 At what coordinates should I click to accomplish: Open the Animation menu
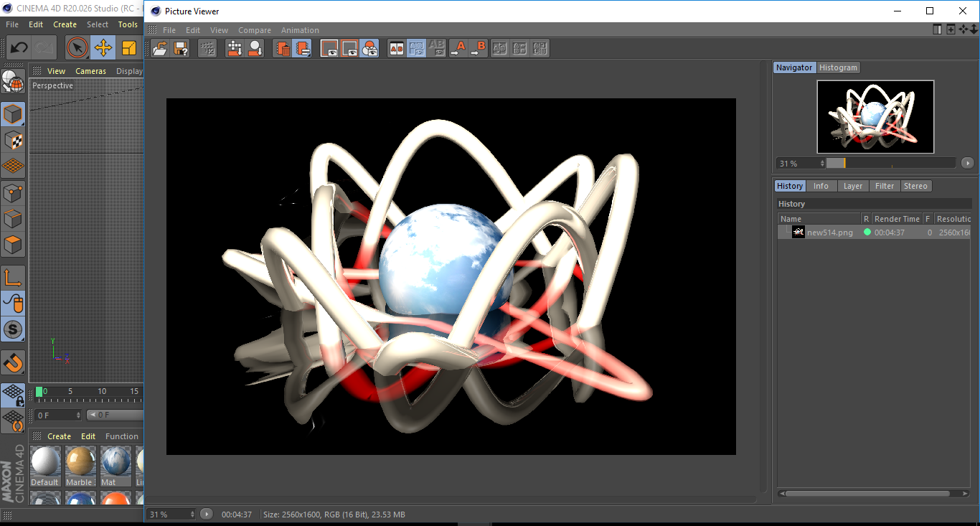pos(300,30)
